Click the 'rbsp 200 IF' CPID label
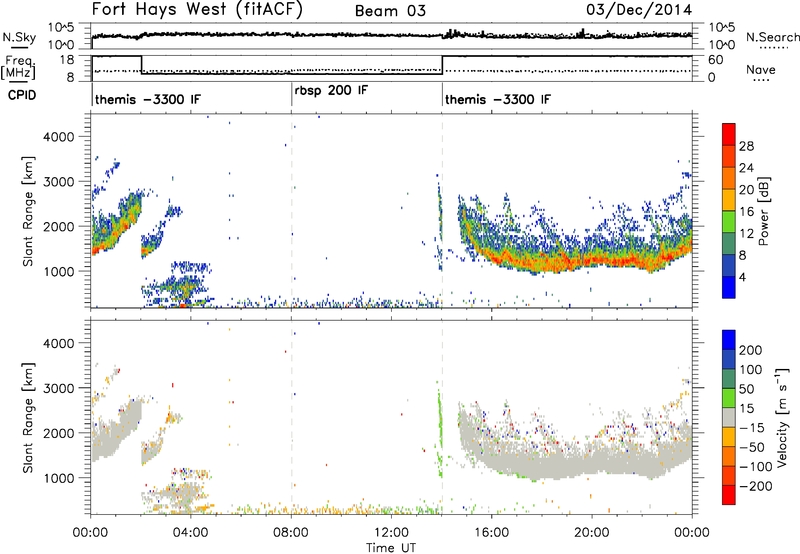The width and height of the screenshot is (800, 554). pyautogui.click(x=331, y=91)
